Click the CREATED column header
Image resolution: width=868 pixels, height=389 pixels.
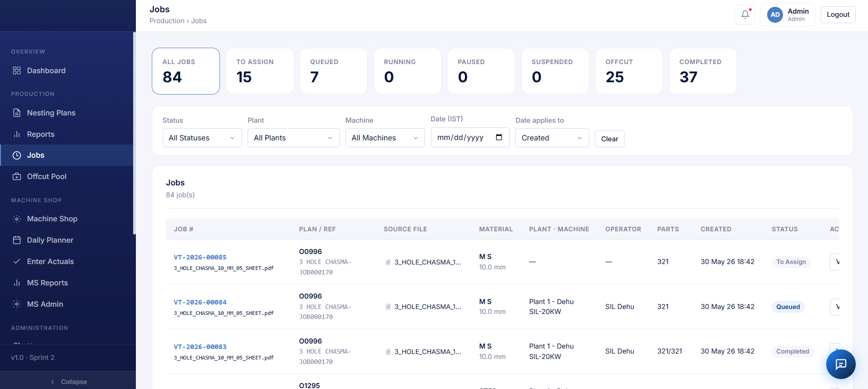[x=716, y=229]
